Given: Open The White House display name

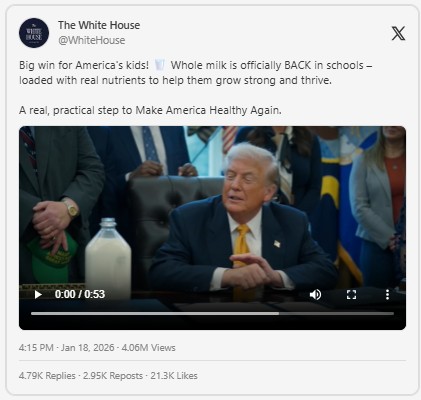Looking at the screenshot, I should click(99, 25).
